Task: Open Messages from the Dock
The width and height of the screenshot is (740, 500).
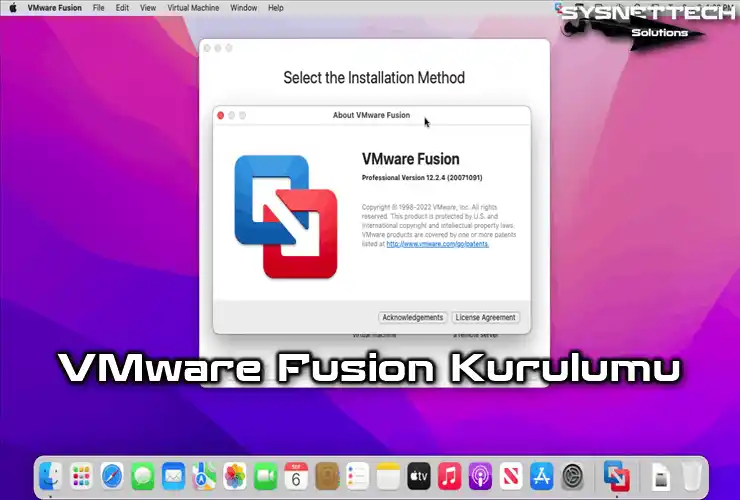Action: click(x=143, y=475)
